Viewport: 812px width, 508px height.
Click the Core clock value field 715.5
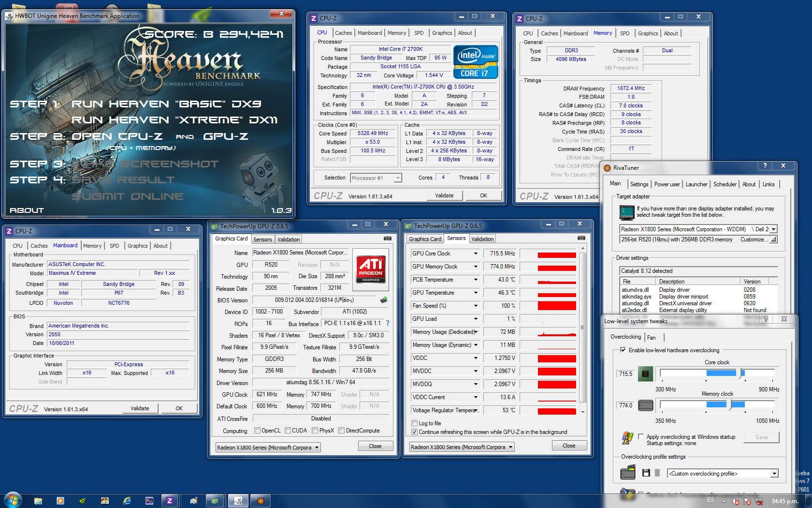point(626,374)
